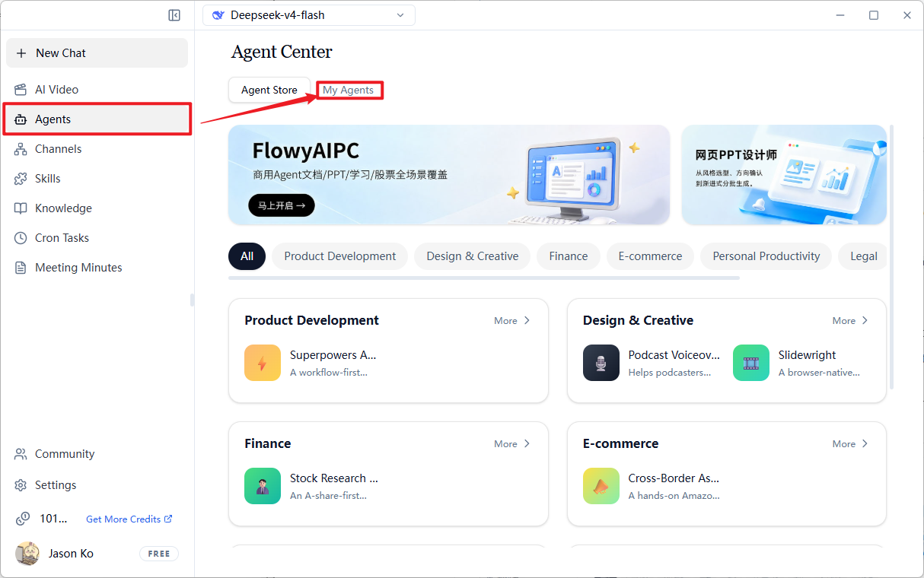This screenshot has height=578, width=924.
Task: Click the Knowledge book icon
Action: point(21,208)
